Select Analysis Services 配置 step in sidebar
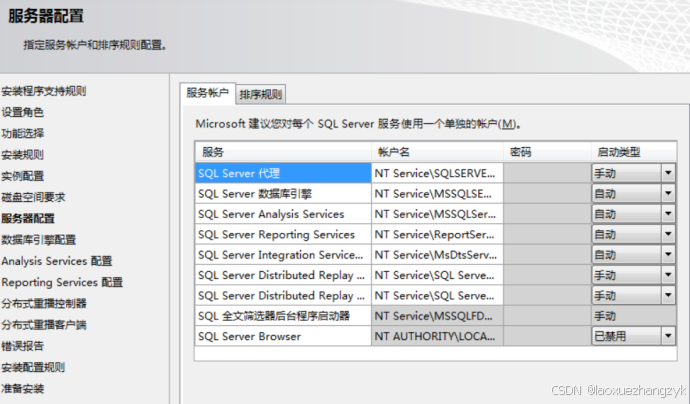The width and height of the screenshot is (690, 404). coord(57,261)
